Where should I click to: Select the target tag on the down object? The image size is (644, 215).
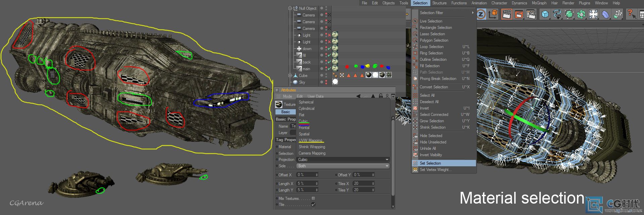coord(335,48)
